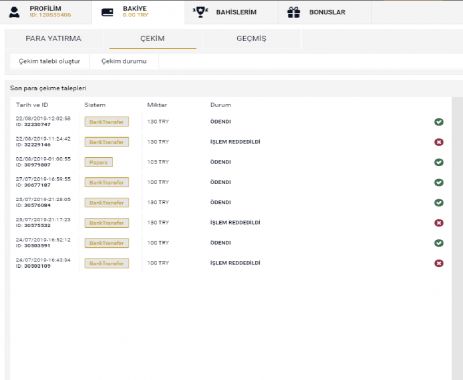Click the 22/08/2019 12:02:58 date entry
Screen dimensions: 463x380
[43, 118]
